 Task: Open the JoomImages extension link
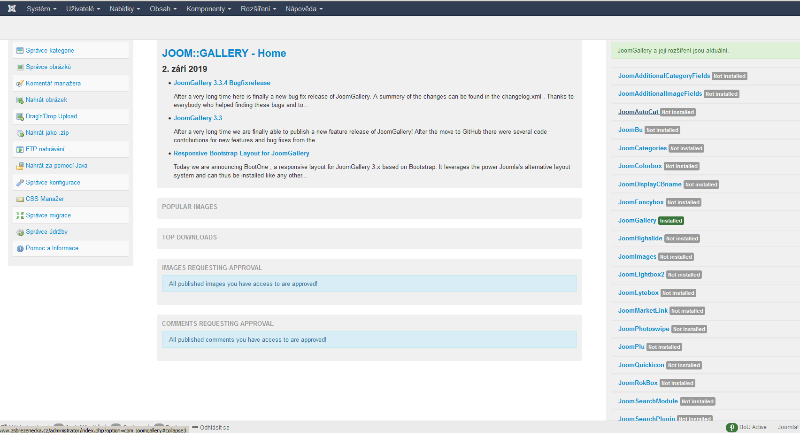click(637, 257)
